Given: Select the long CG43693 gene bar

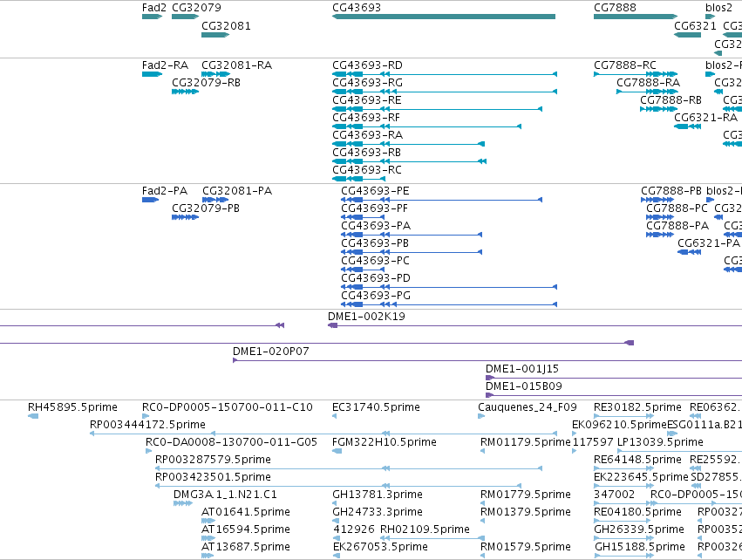Looking at the screenshot, I should [444, 17].
